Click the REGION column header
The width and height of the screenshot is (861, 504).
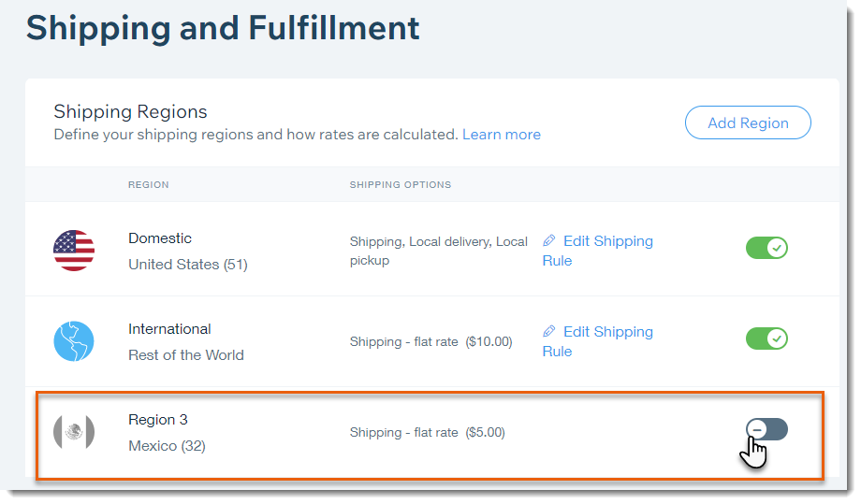[148, 185]
